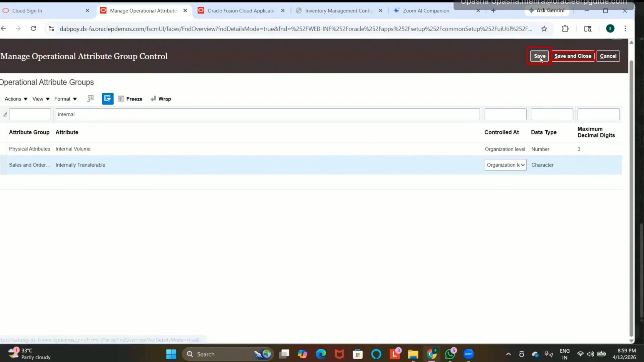Open the View menu
This screenshot has width=644, height=362.
(41, 99)
